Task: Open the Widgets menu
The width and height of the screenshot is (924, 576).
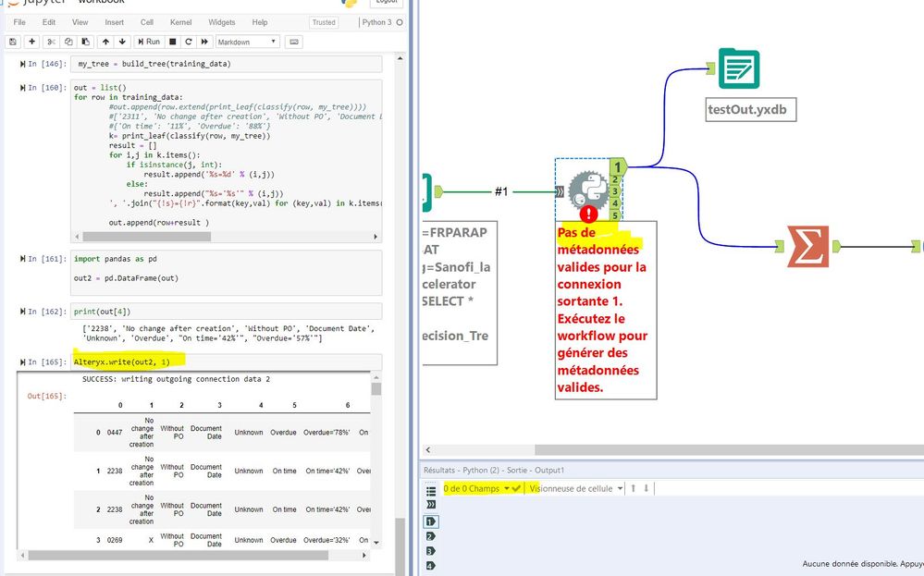Action: (221, 22)
